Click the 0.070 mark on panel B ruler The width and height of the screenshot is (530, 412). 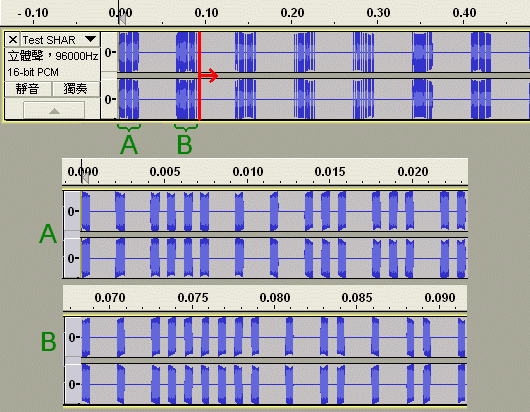tap(110, 298)
